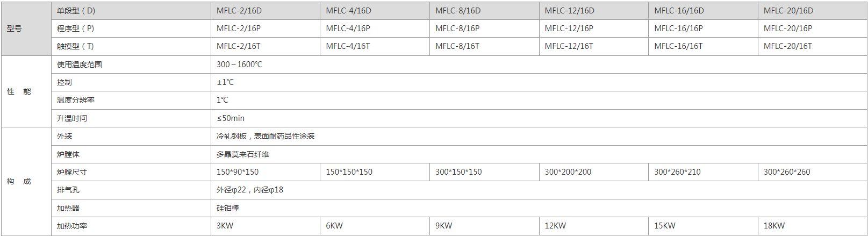Viewport: 868px width, 236px height.
Task: Click the MFLC-8/16T model cell
Action: click(457, 46)
